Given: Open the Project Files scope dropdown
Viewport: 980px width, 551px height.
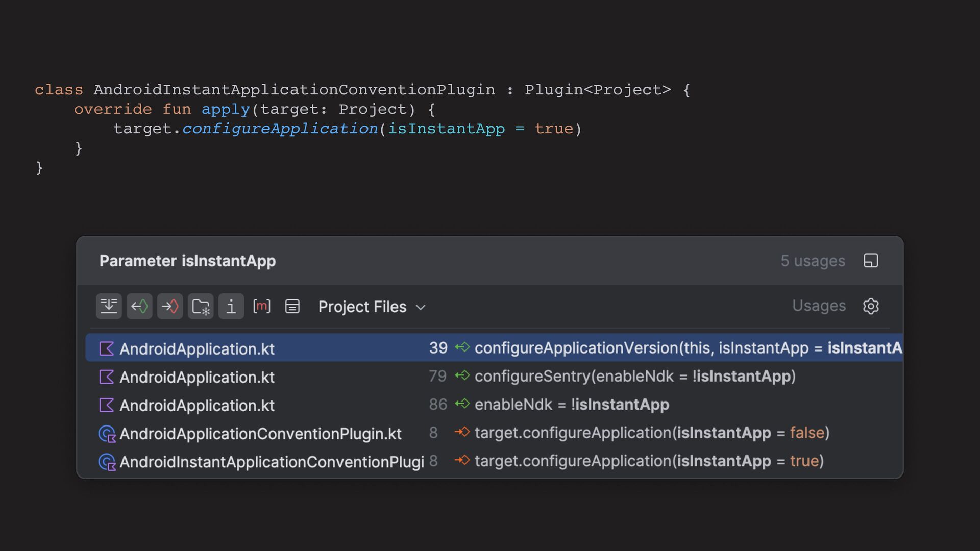Looking at the screenshot, I should 372,307.
